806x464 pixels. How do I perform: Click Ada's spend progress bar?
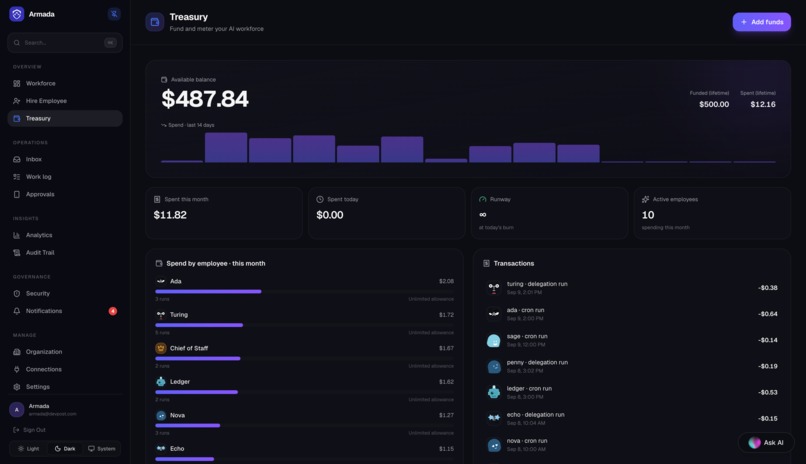(x=208, y=291)
